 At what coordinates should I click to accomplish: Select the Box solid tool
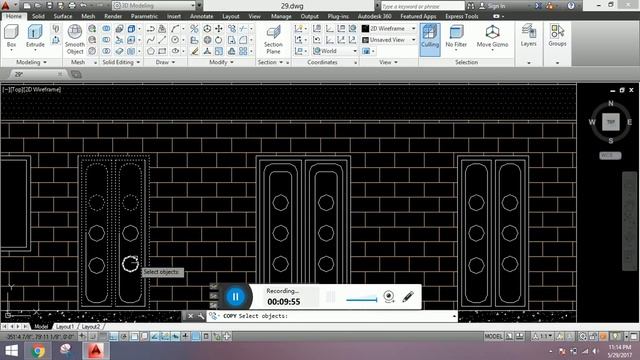click(x=11, y=36)
